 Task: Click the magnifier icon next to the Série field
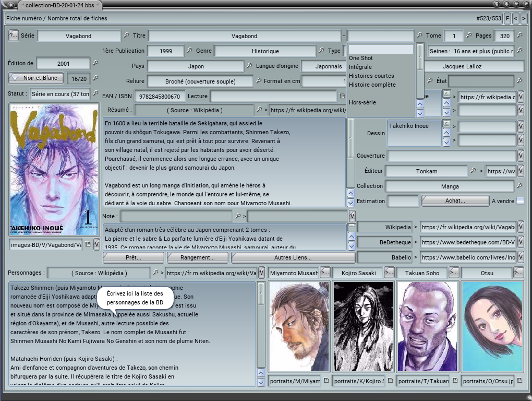coord(126,36)
